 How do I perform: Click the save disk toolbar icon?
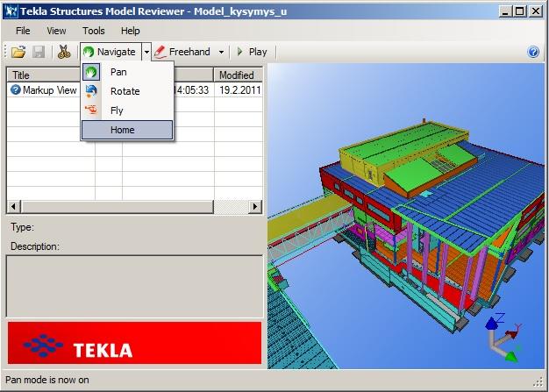[x=39, y=52]
